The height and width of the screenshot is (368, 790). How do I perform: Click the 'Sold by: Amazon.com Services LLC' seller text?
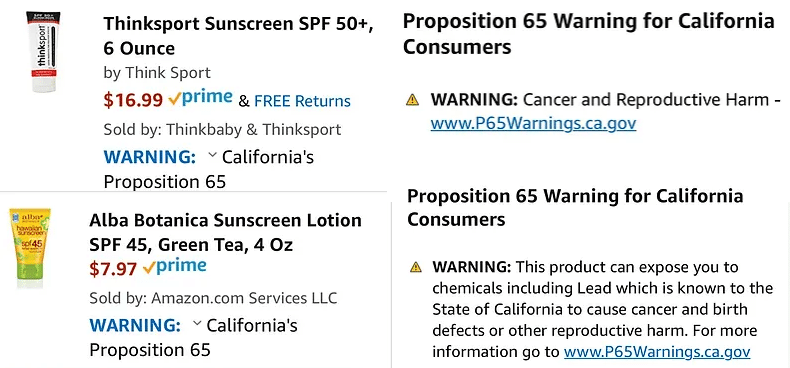tap(213, 298)
